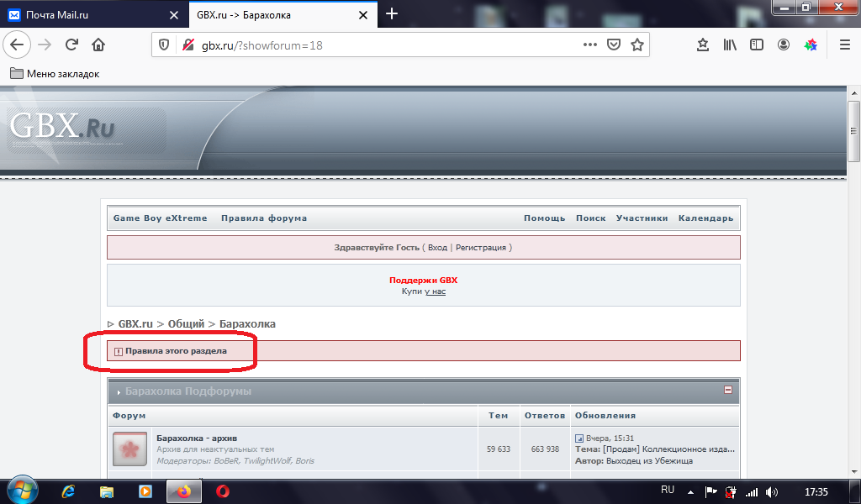Open Барахолка - архив subforum
Image resolution: width=861 pixels, height=504 pixels.
coord(197,438)
